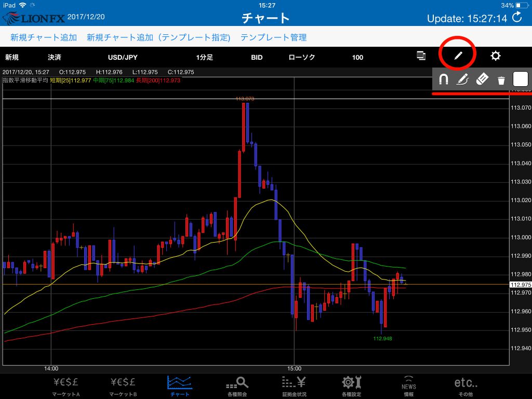This screenshot has height=399, width=532.
Task: Click 新規チャート追加 link
Action: coord(44,37)
